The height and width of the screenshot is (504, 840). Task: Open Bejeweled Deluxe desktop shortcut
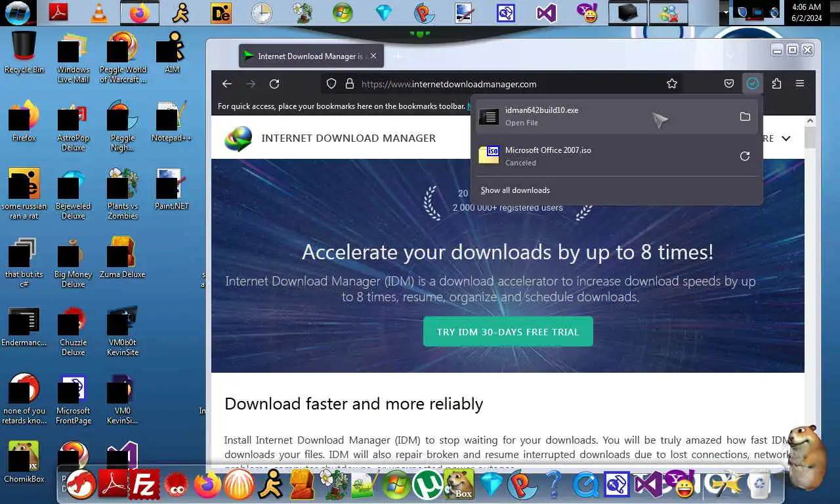coord(73,194)
